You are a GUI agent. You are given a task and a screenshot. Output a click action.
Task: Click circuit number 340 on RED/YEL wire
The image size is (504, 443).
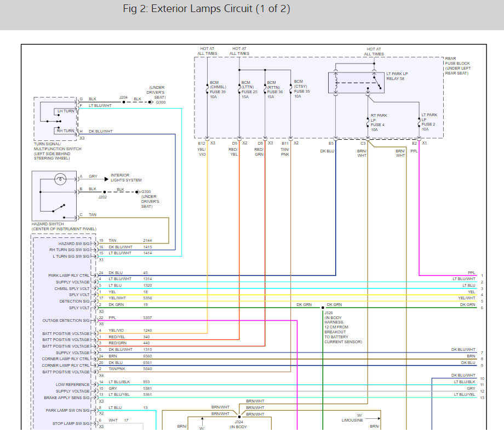[147, 337]
